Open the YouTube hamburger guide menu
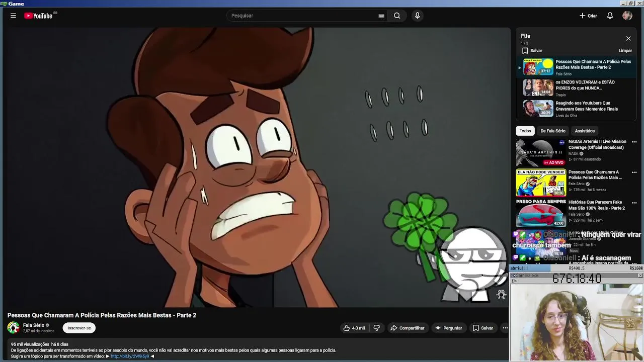The width and height of the screenshot is (644, 362). 13,16
